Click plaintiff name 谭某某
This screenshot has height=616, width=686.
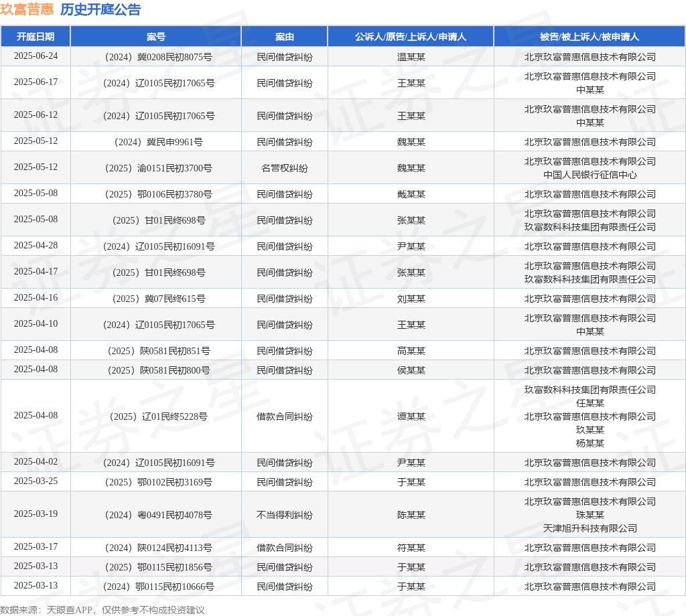point(411,416)
